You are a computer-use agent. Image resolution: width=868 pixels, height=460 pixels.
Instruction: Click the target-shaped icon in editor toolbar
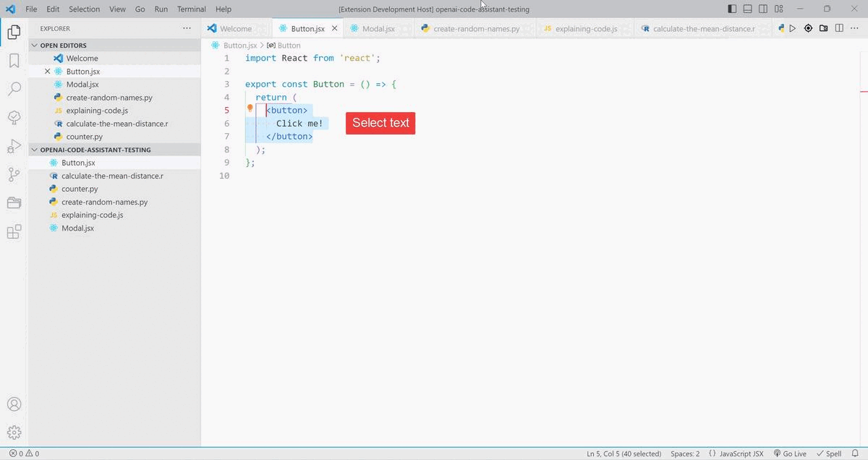coord(808,28)
